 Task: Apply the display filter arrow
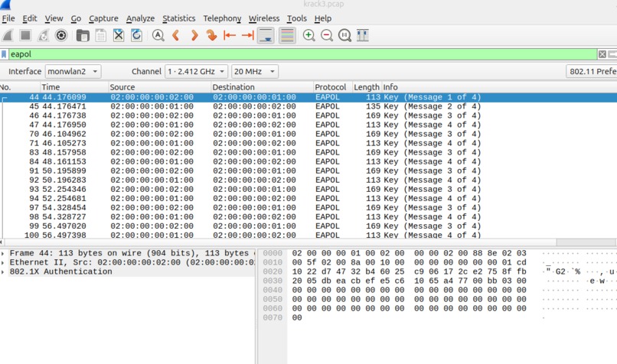(612, 54)
